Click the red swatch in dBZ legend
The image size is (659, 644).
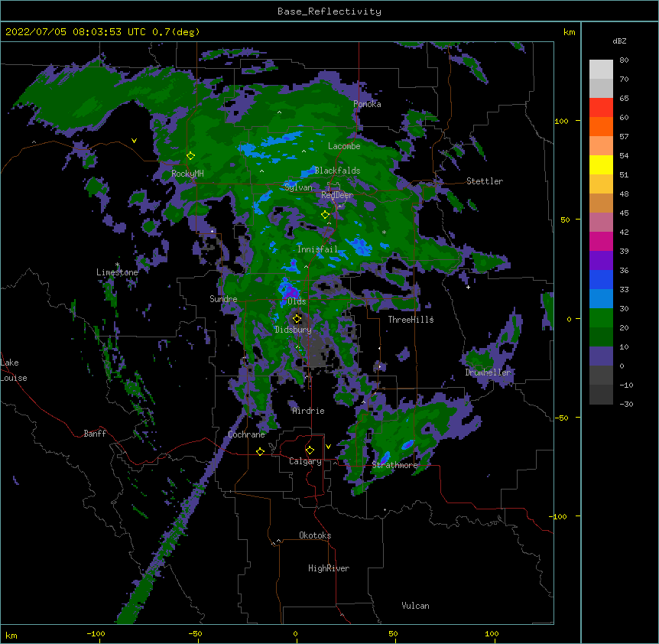click(601, 107)
